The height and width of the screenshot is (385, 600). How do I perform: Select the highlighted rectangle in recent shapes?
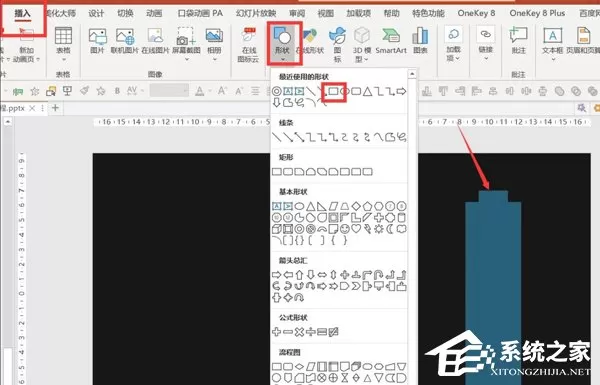tap(334, 91)
